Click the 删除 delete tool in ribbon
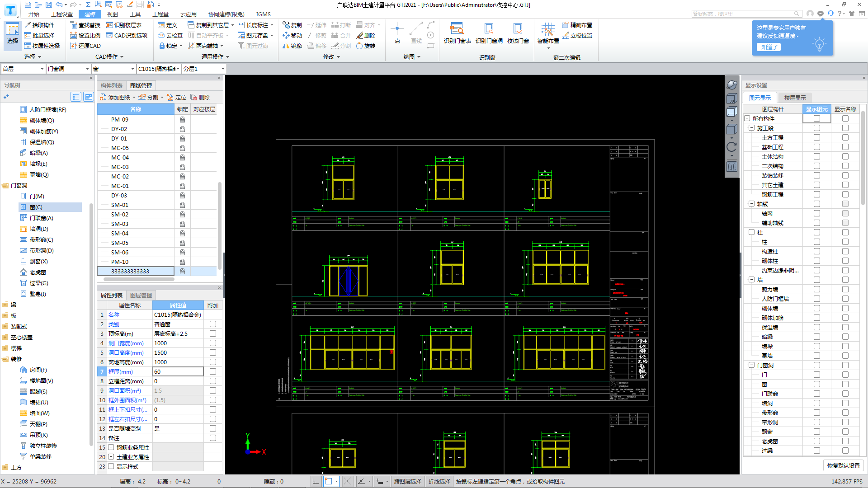This screenshot has height=488, width=868. pos(366,35)
